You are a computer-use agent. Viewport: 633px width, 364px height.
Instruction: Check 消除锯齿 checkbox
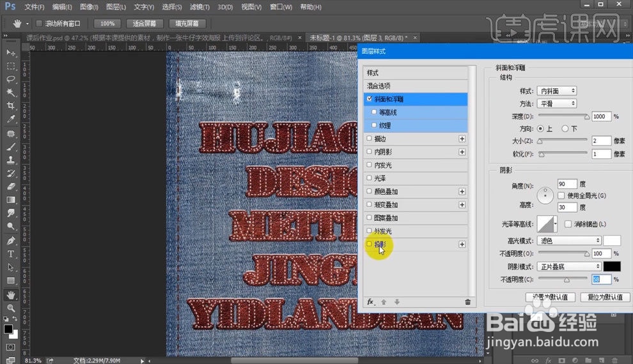tap(568, 224)
